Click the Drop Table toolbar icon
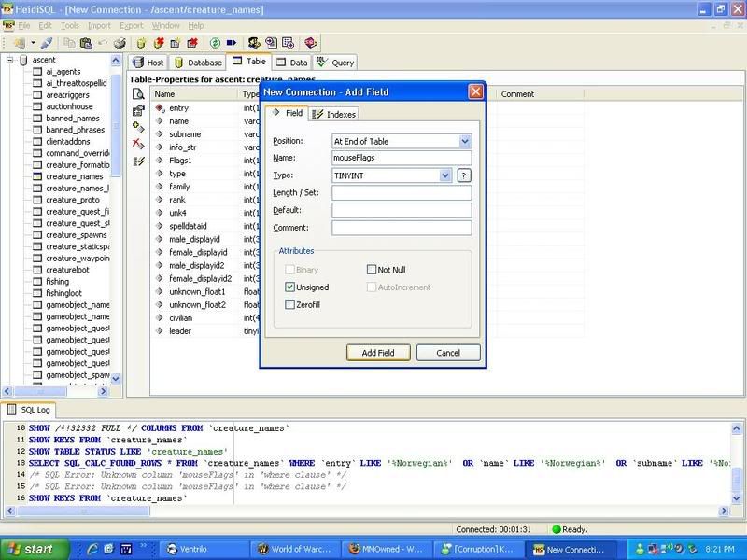 point(192,43)
